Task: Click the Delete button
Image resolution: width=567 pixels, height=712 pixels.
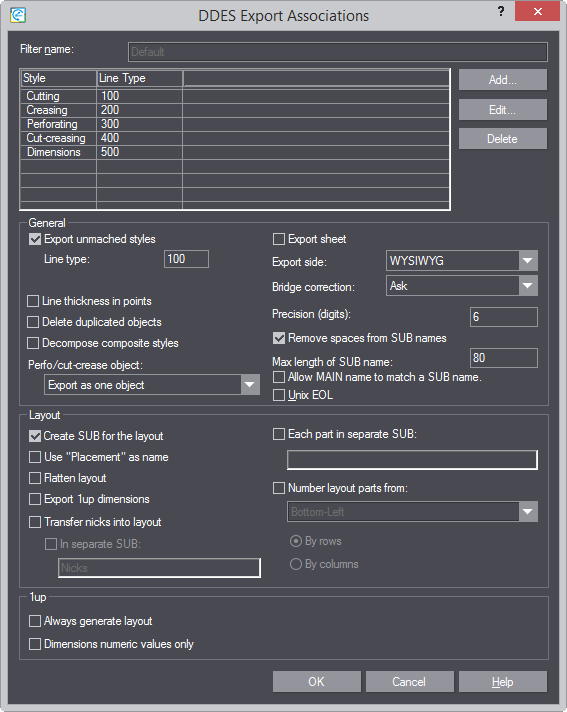Action: point(503,138)
